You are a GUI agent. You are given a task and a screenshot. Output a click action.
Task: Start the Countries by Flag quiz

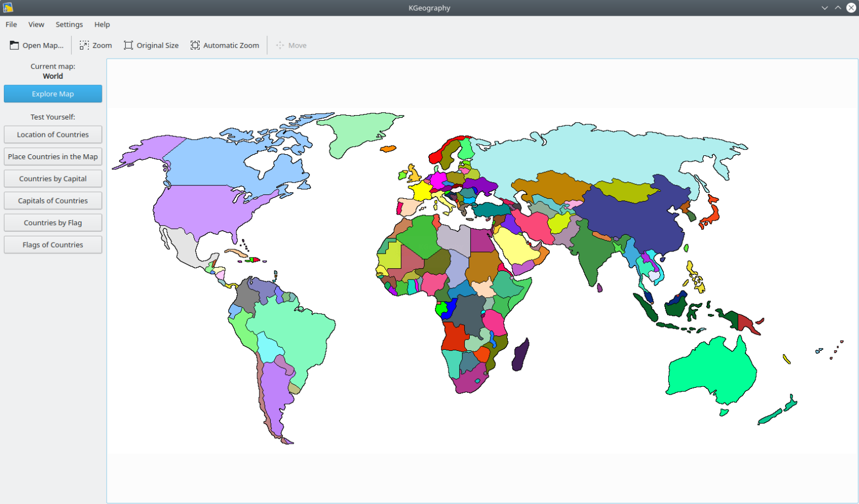pyautogui.click(x=53, y=222)
